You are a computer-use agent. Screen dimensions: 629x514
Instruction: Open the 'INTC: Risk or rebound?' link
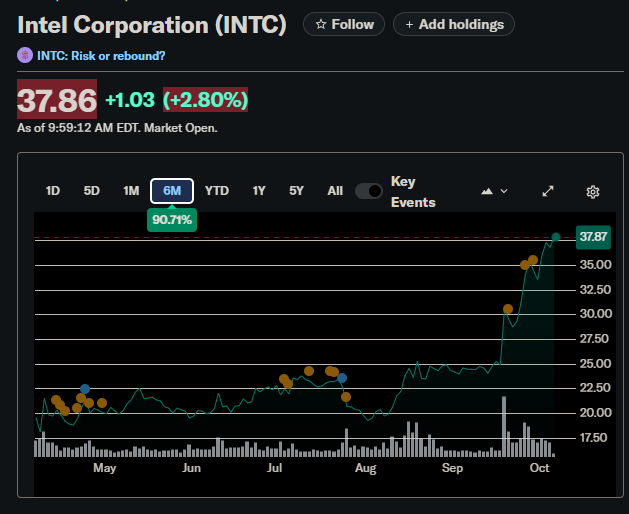coord(101,56)
